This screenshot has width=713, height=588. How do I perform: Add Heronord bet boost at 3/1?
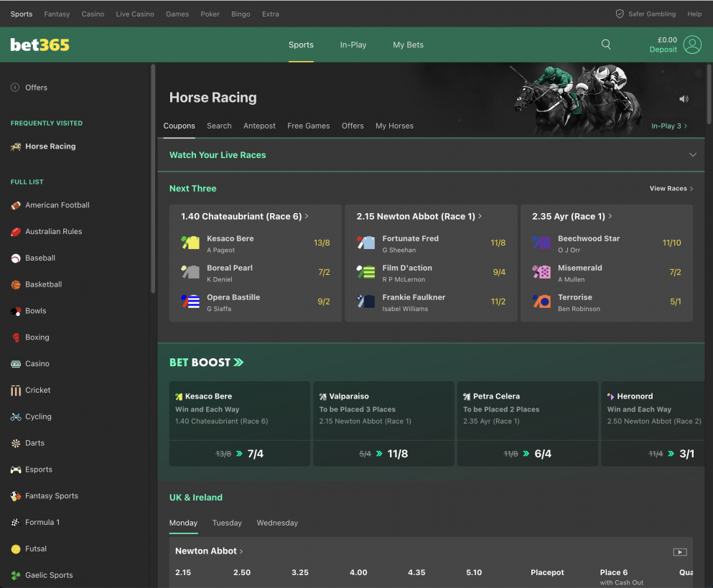[653, 454]
